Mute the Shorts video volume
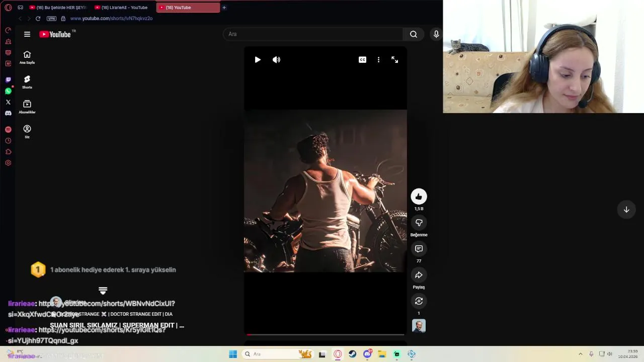The height and width of the screenshot is (362, 644). [x=276, y=60]
